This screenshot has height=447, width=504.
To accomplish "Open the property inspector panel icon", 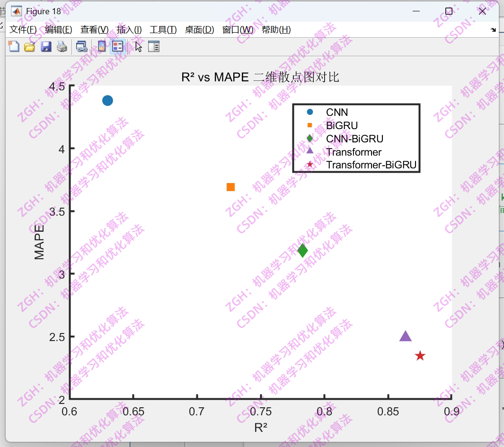I will coord(154,46).
